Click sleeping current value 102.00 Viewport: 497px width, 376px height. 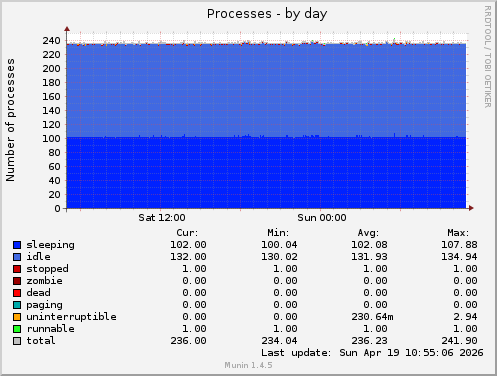click(188, 245)
